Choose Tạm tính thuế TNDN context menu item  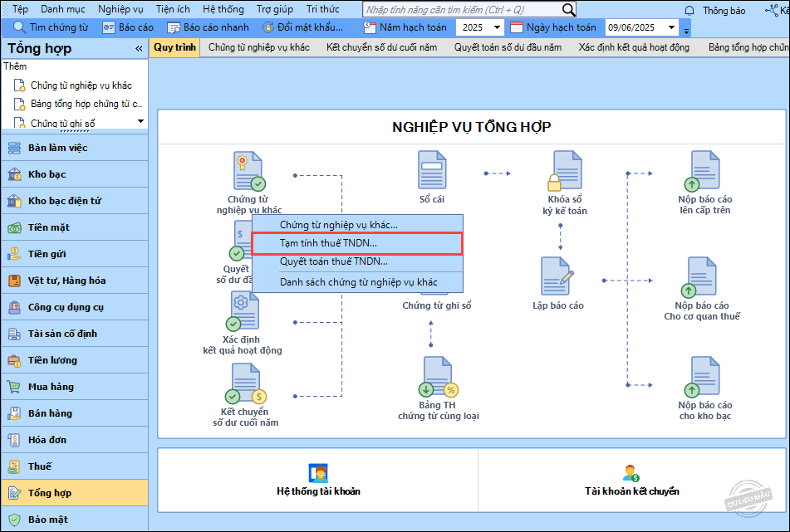(356, 244)
